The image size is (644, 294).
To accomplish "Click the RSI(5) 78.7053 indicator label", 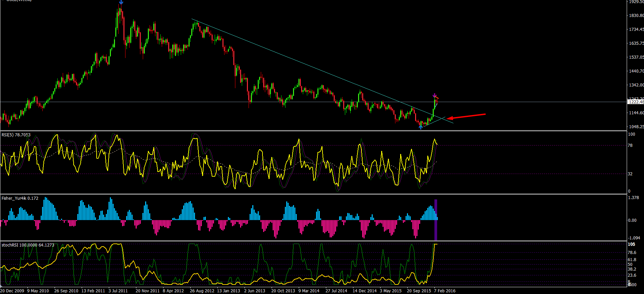I will pos(16,135).
